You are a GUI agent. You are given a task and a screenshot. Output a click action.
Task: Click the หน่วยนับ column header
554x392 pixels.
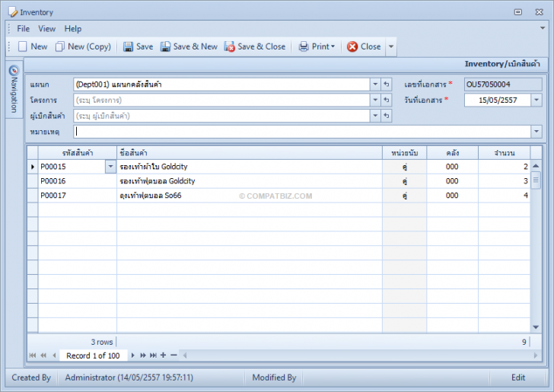click(405, 153)
